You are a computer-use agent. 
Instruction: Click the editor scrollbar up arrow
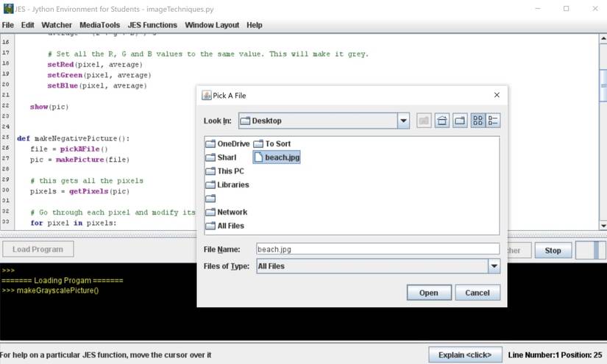pyautogui.click(x=603, y=39)
